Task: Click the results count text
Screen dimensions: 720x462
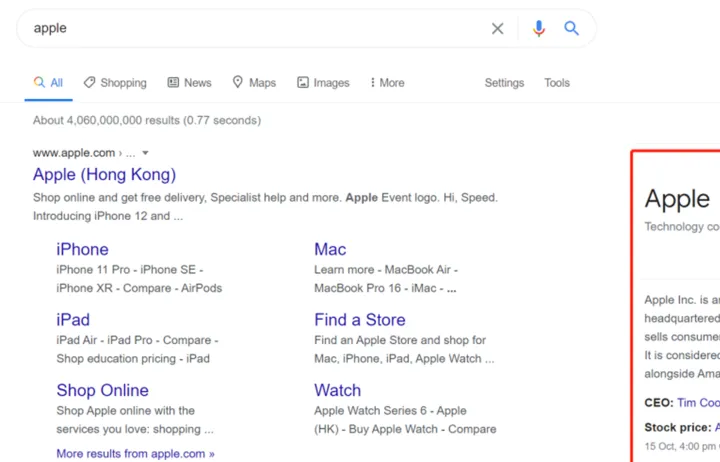Action: click(147, 120)
